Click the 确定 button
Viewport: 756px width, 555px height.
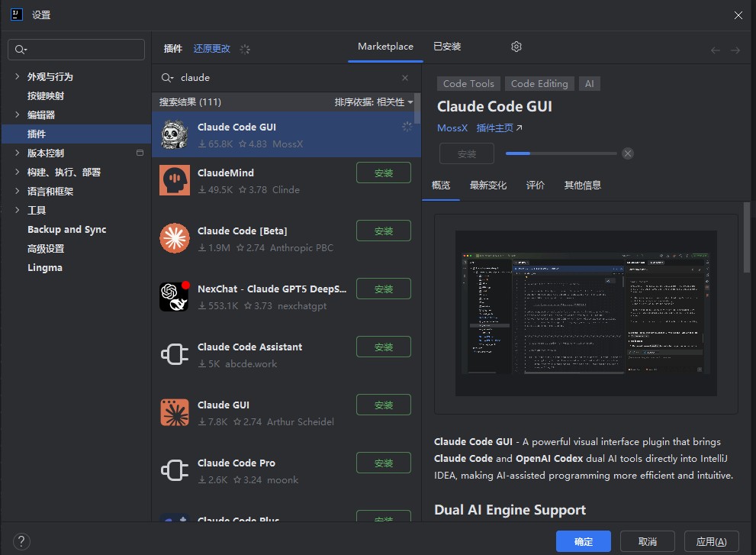click(584, 541)
